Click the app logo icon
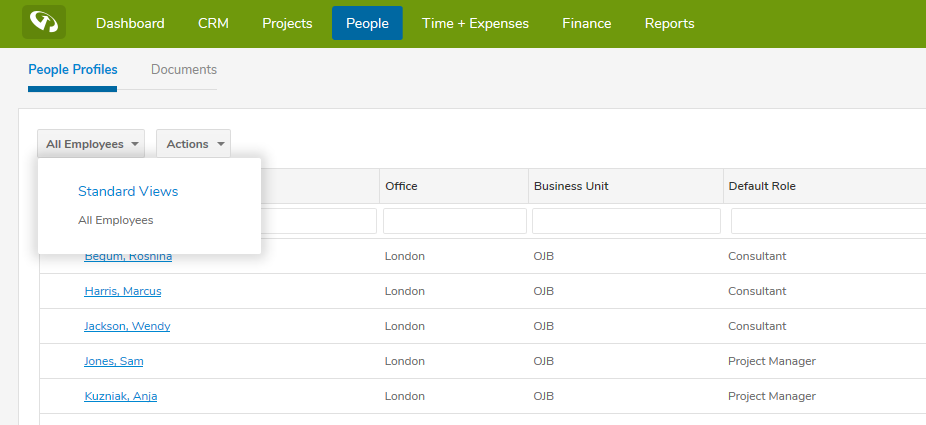The image size is (926, 425). [x=44, y=22]
